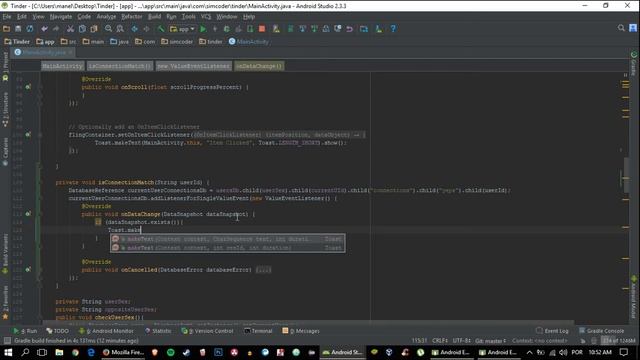Screen dimensions: 640x360
Task: Click the Debug app bug icon
Action: pos(227,29)
